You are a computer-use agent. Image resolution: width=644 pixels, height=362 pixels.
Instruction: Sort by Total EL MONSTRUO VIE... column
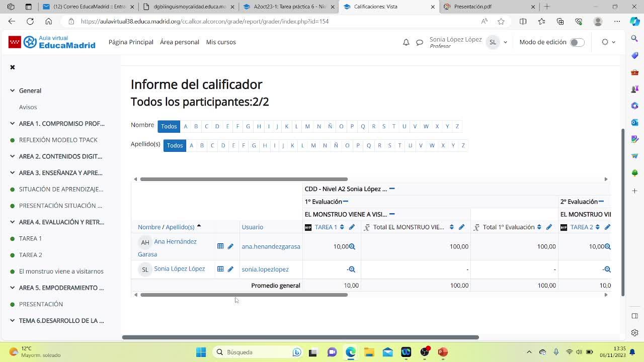click(452, 227)
